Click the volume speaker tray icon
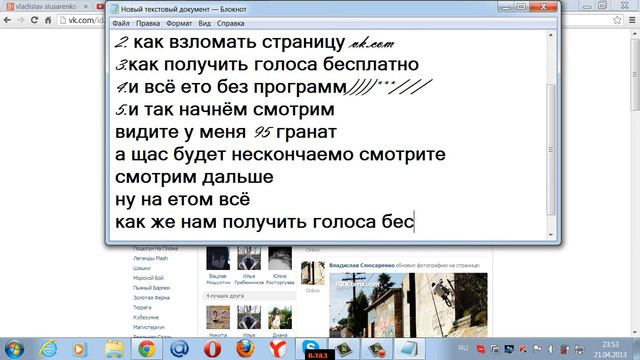This screenshot has height=360, width=640. click(x=551, y=349)
